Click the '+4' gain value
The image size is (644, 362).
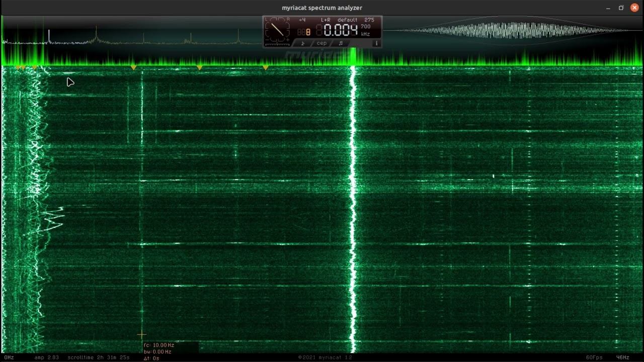tap(302, 20)
